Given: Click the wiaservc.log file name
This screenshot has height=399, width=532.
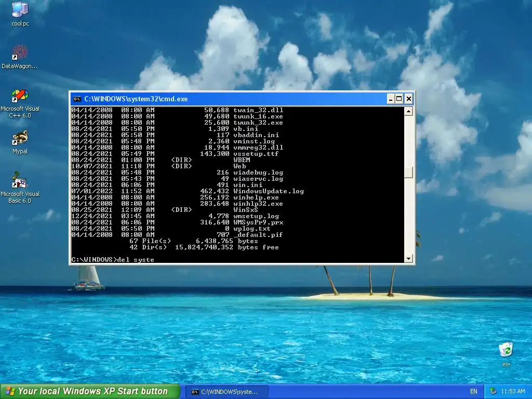Looking at the screenshot, I should click(258, 179).
